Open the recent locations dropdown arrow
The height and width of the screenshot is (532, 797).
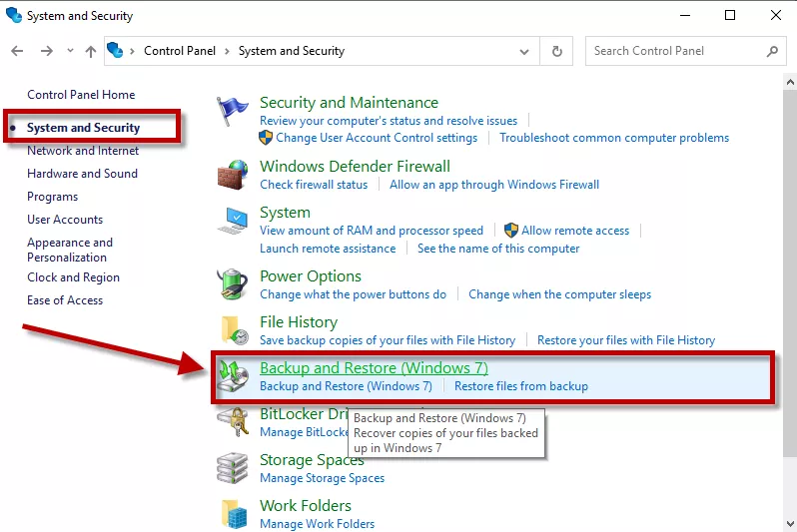[x=70, y=51]
